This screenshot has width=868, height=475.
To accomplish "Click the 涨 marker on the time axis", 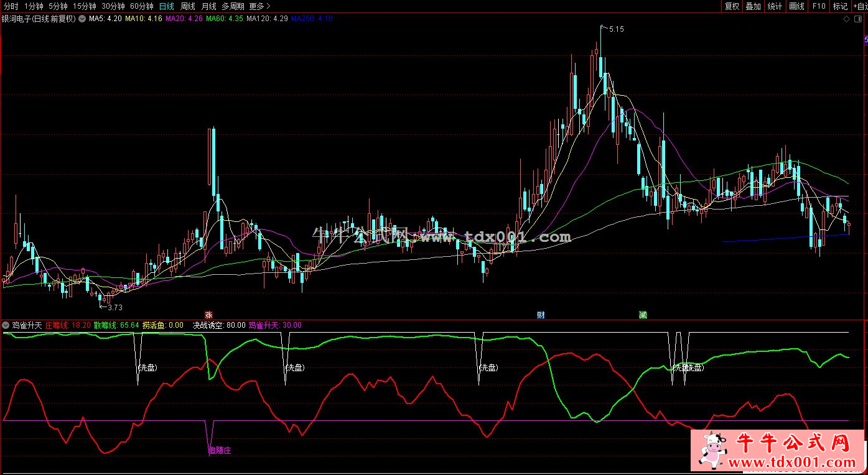I will [208, 315].
